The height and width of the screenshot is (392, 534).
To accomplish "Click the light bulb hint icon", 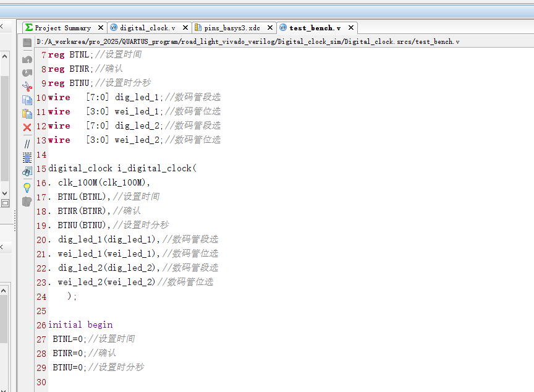I will pos(27,188).
